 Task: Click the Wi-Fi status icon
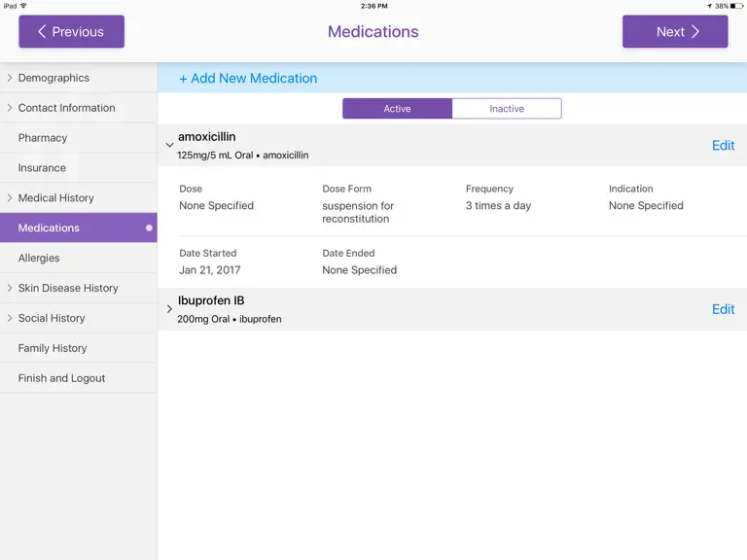[23, 6]
